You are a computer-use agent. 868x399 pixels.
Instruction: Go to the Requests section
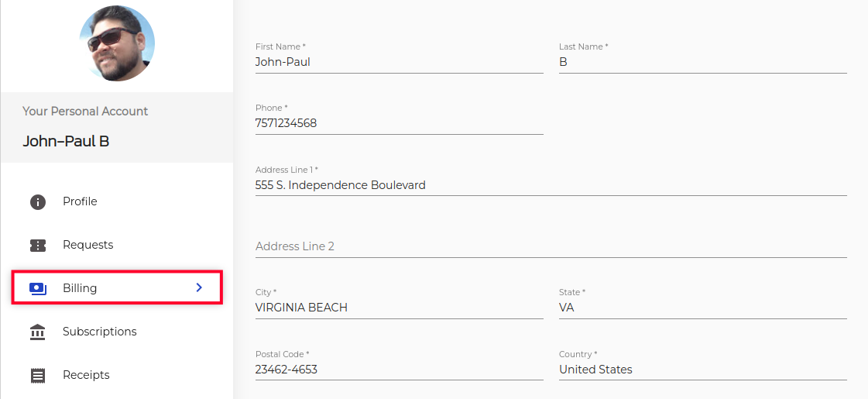[87, 245]
